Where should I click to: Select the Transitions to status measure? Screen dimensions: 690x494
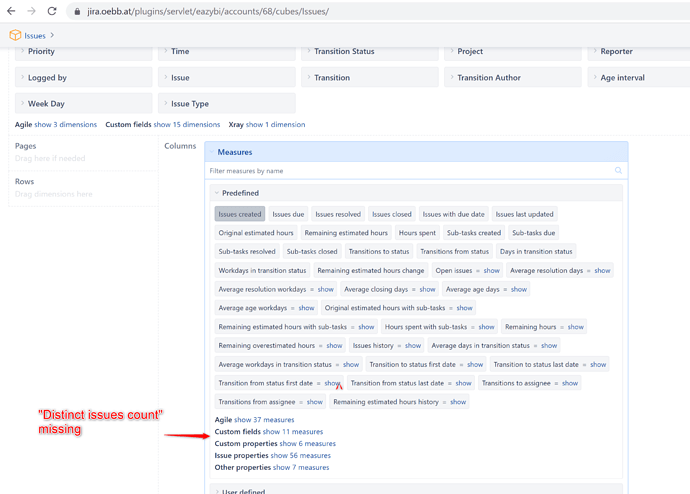pos(379,252)
